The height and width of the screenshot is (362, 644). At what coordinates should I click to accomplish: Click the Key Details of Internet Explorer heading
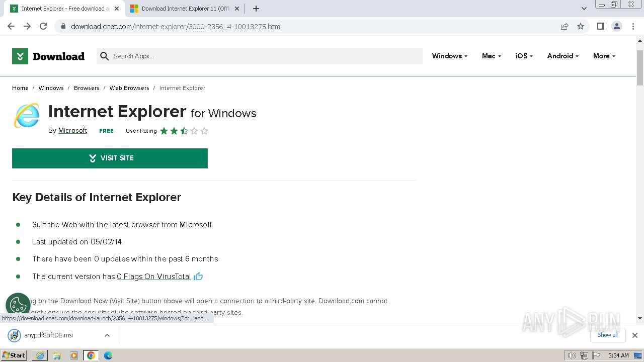[x=97, y=197]
